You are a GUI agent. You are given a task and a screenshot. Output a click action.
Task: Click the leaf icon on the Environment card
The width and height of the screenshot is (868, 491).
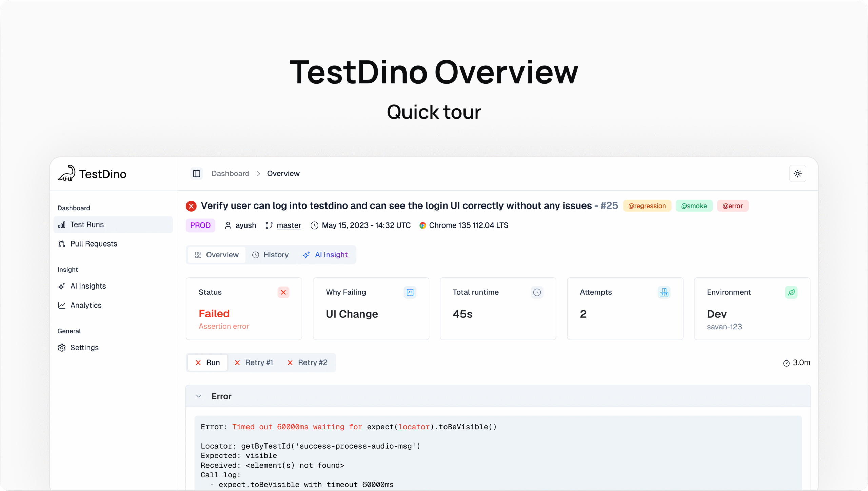tap(791, 292)
